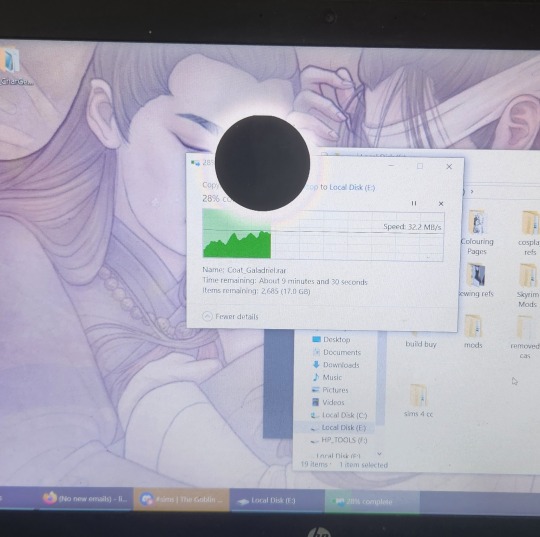Select Downloads in the navigation pane
This screenshot has width=540, height=537.
(x=336, y=365)
